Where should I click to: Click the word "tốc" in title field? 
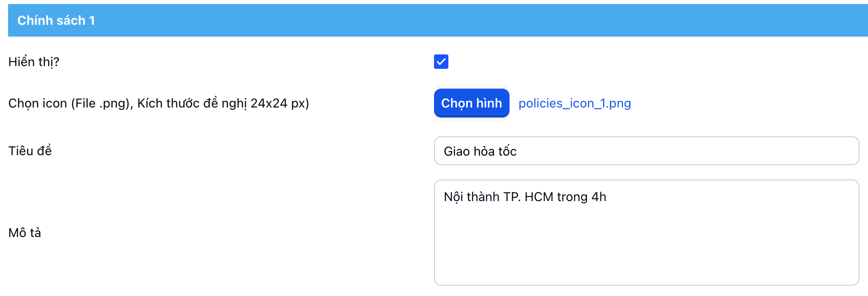[x=507, y=151]
